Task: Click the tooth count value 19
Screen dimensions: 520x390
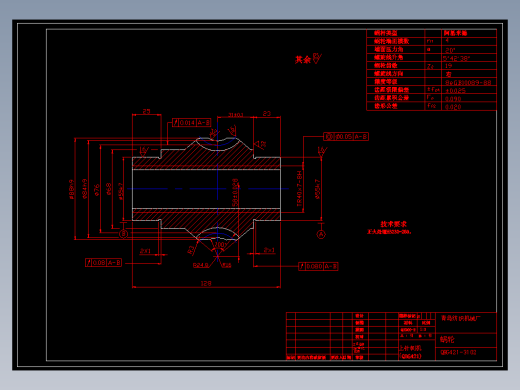Action: point(449,66)
